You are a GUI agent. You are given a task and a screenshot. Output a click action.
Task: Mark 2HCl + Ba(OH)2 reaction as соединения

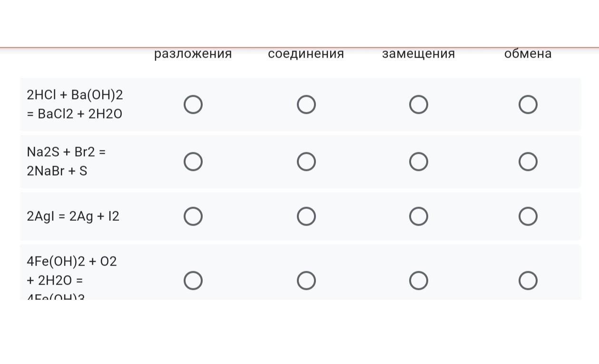[306, 105]
